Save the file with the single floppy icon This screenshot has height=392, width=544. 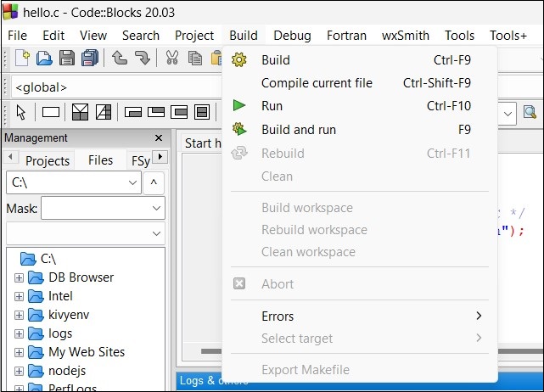67,58
